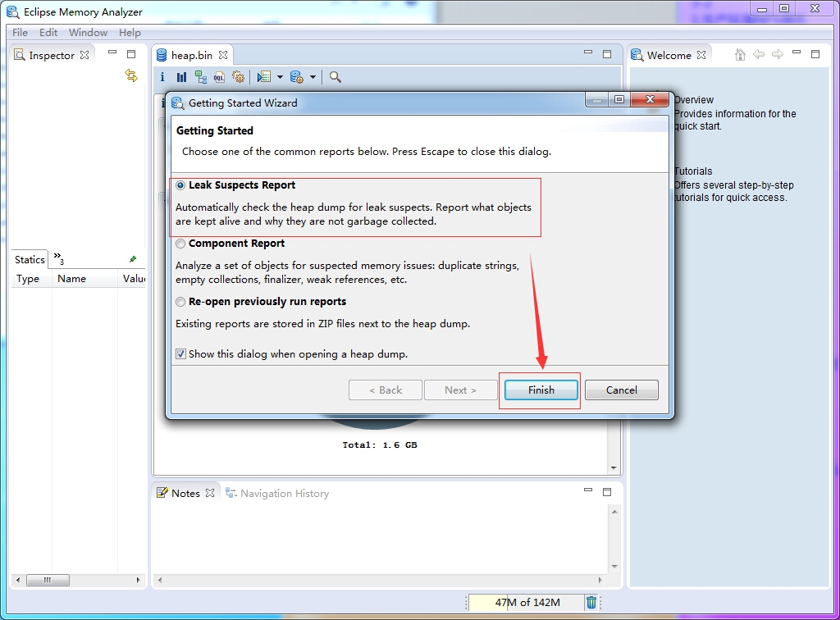Click the Inspector link-with-snapshot arrows icon

[x=131, y=75]
